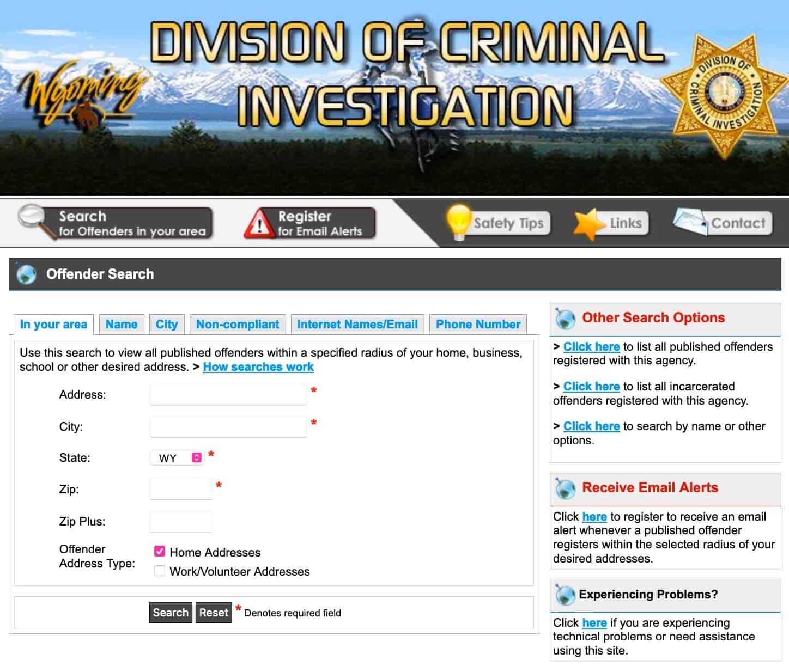
Task: Select the Non-compliant tab
Action: 237,325
